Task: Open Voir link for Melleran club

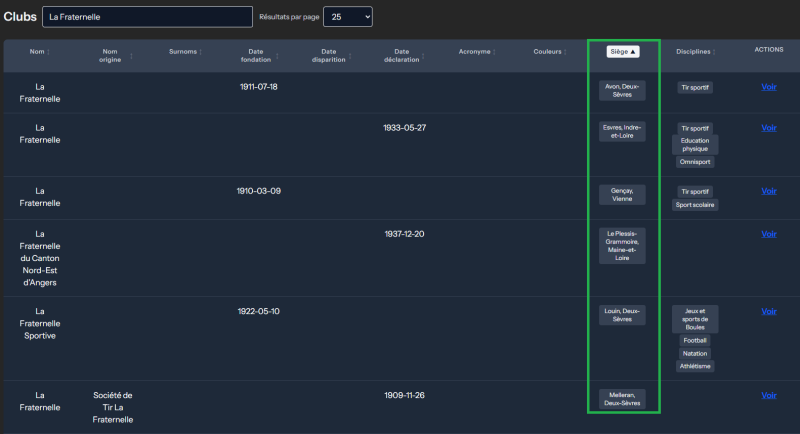Action: point(769,395)
